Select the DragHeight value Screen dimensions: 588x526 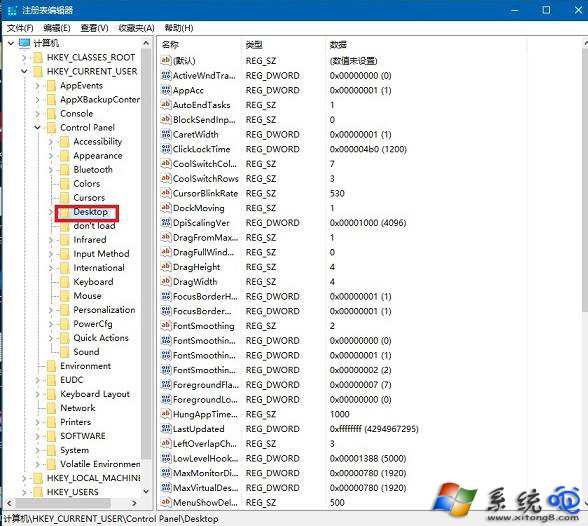click(x=196, y=267)
